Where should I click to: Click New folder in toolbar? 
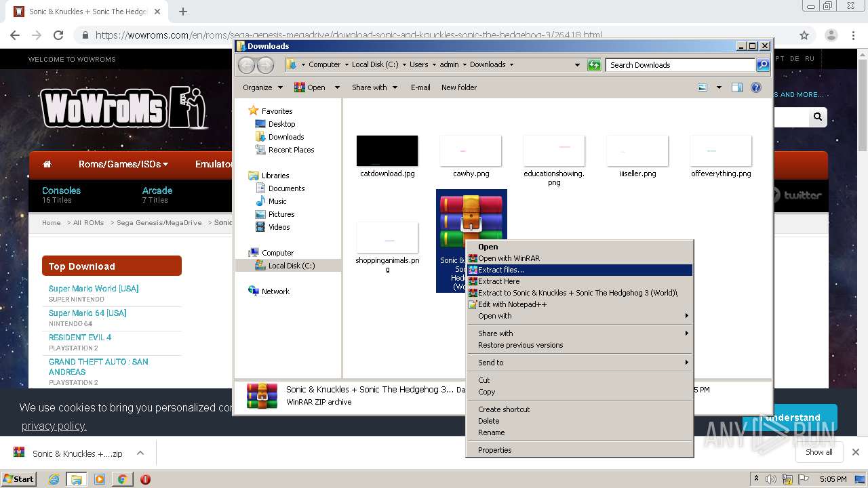[459, 87]
